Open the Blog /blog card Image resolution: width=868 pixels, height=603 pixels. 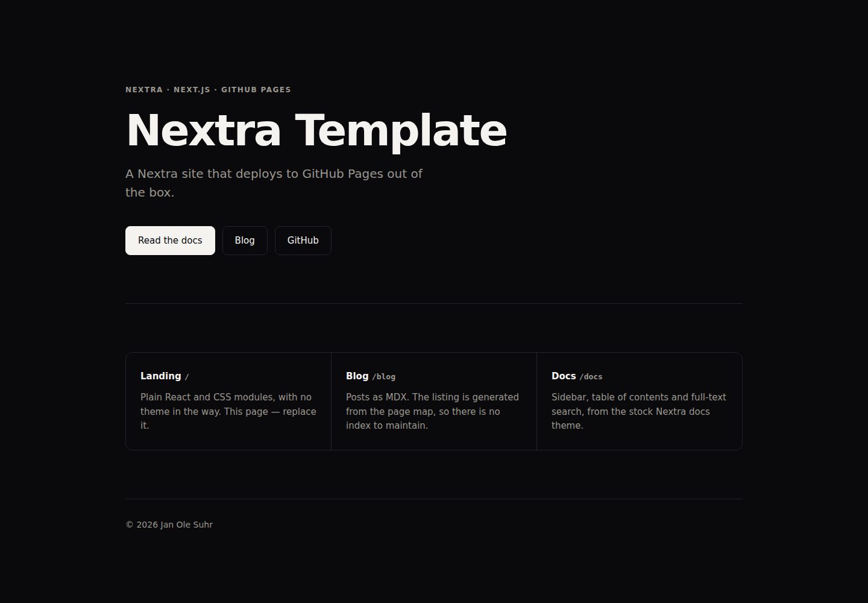pyautogui.click(x=434, y=401)
